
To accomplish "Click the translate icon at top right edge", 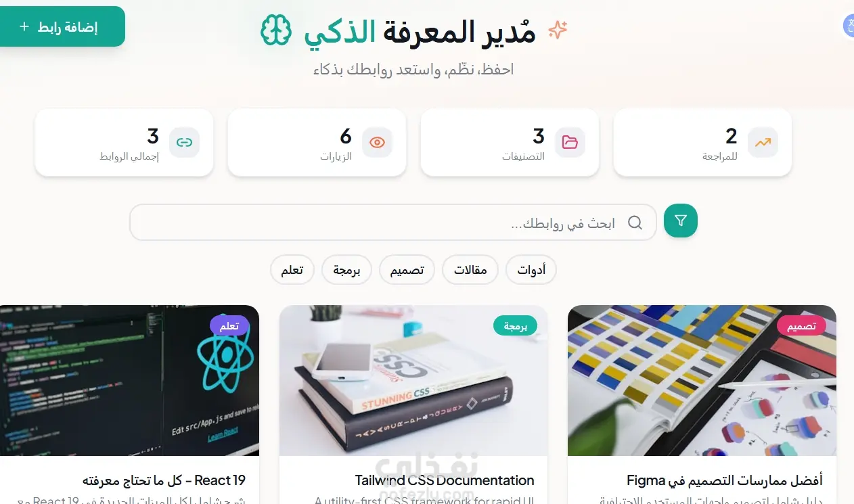I will (849, 26).
